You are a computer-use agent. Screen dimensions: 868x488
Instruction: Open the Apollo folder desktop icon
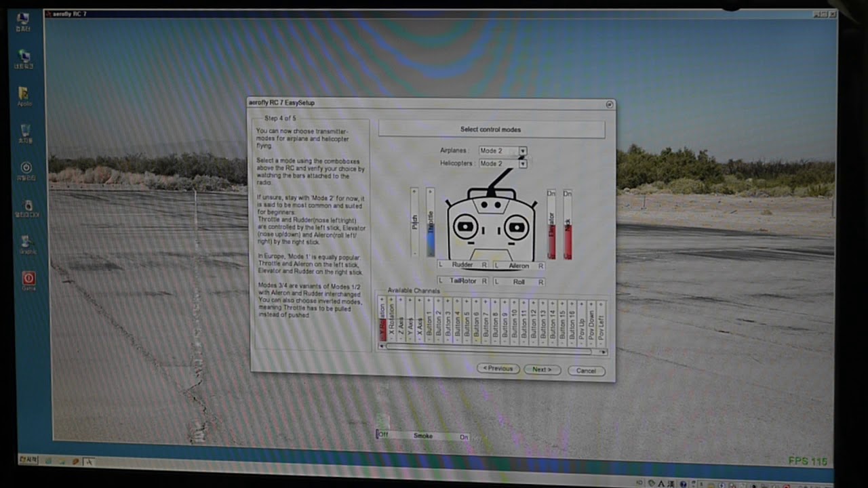tap(24, 96)
